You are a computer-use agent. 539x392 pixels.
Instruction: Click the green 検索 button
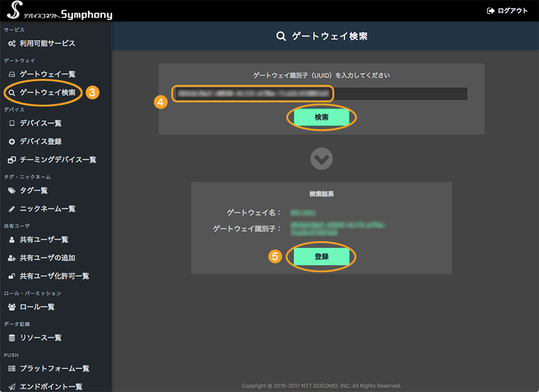click(322, 117)
